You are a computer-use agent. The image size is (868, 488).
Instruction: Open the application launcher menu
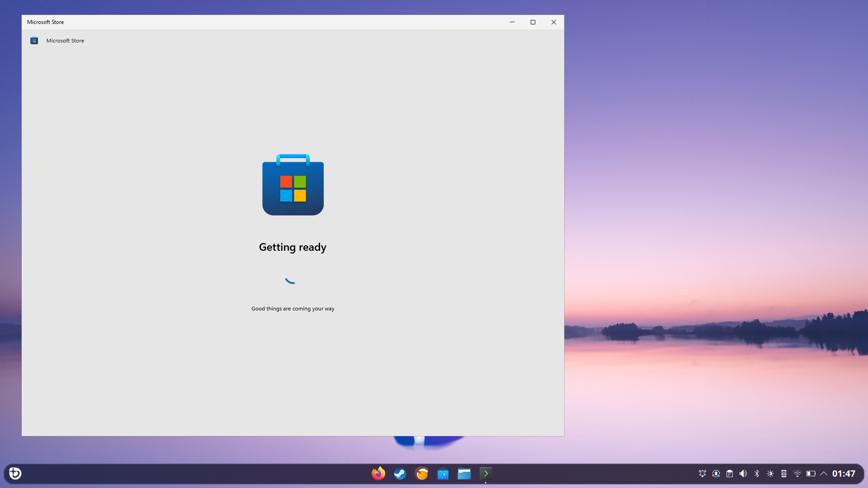coord(15,473)
